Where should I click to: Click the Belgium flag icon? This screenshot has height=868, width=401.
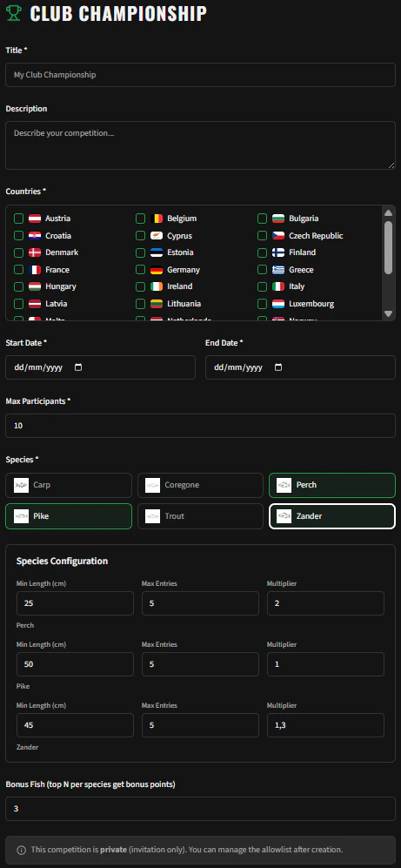[157, 219]
